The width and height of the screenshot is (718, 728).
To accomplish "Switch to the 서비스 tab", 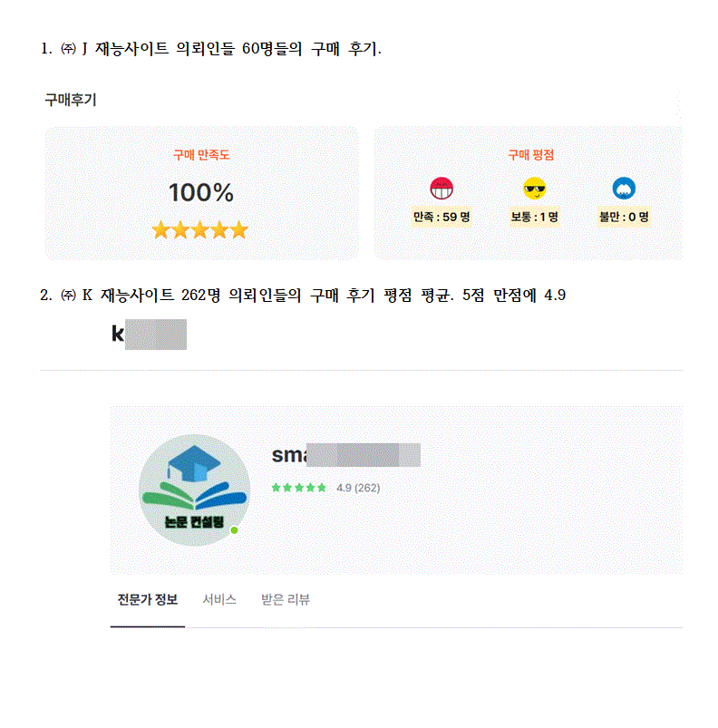I will (219, 600).
